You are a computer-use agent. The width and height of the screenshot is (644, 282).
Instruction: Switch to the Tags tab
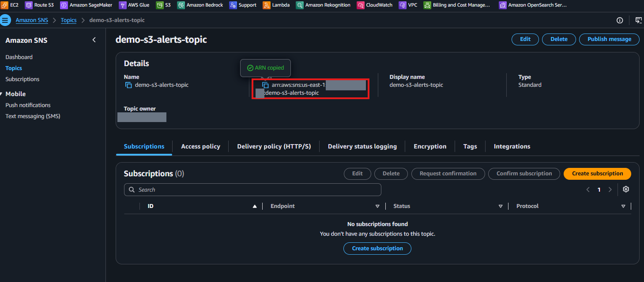(x=470, y=146)
